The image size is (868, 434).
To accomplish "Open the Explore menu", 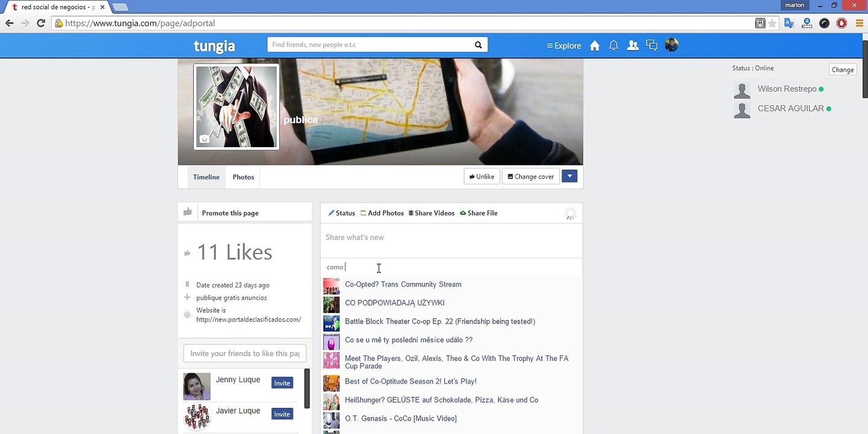I will coord(564,46).
